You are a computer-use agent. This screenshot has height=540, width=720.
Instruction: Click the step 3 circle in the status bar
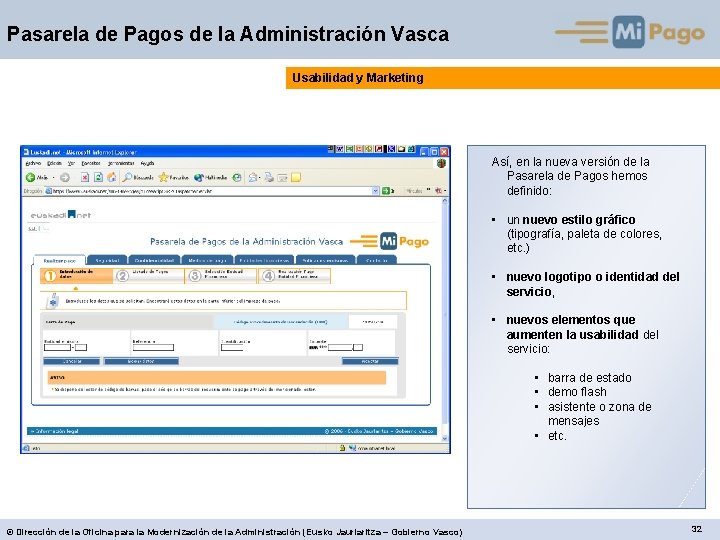point(195,276)
